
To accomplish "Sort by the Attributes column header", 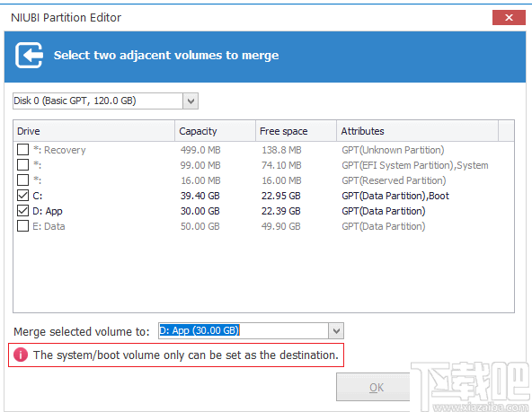I will coord(417,131).
